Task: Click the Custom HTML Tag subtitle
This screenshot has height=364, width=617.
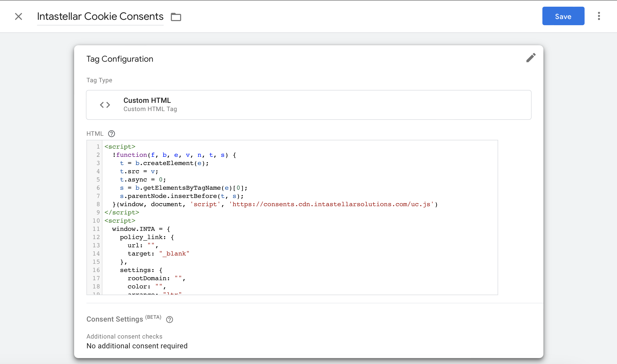Action: [x=150, y=109]
